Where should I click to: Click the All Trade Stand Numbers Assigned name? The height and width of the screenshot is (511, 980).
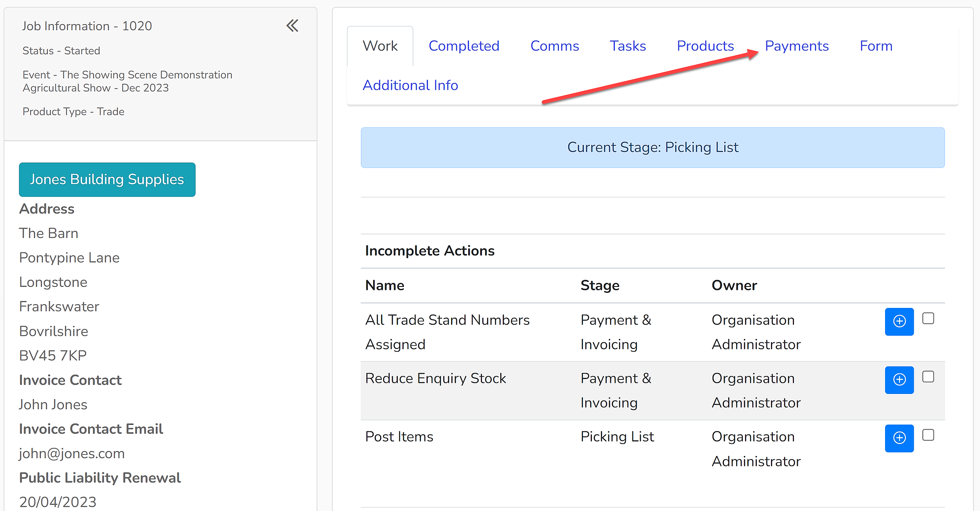click(447, 332)
